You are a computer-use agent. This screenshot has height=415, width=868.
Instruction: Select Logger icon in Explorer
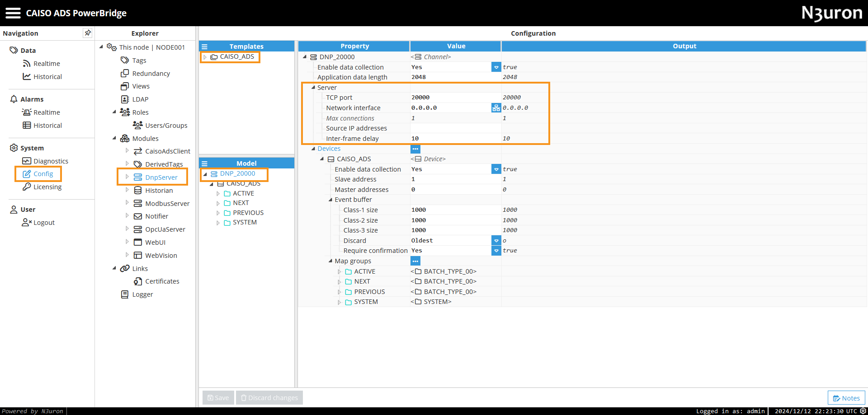(x=125, y=294)
